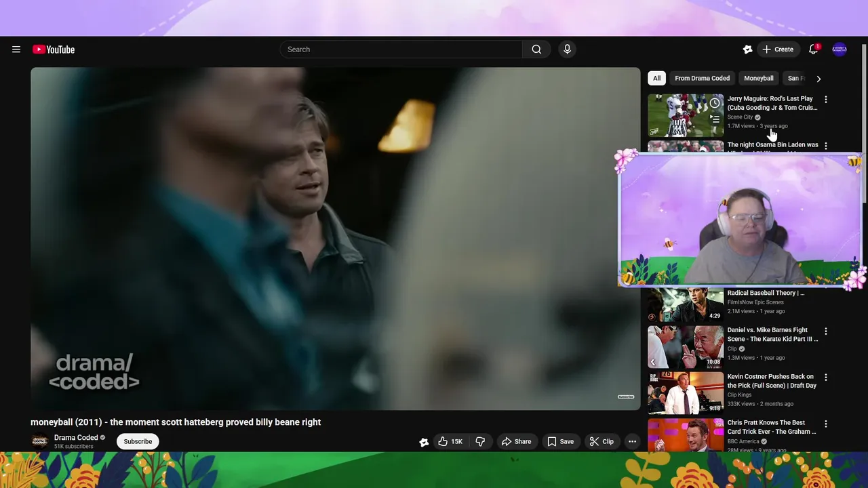
Task: Like the video with 15K thumbs up
Action: (x=450, y=442)
